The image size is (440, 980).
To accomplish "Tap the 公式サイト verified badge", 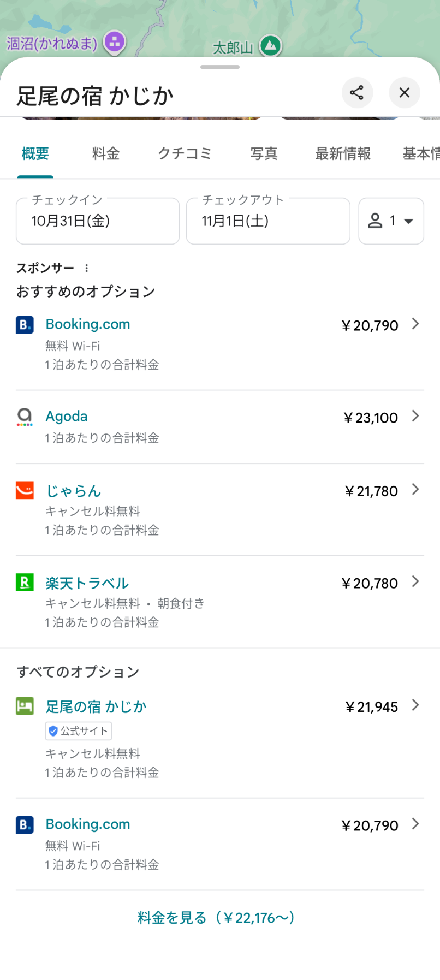I will (x=79, y=731).
